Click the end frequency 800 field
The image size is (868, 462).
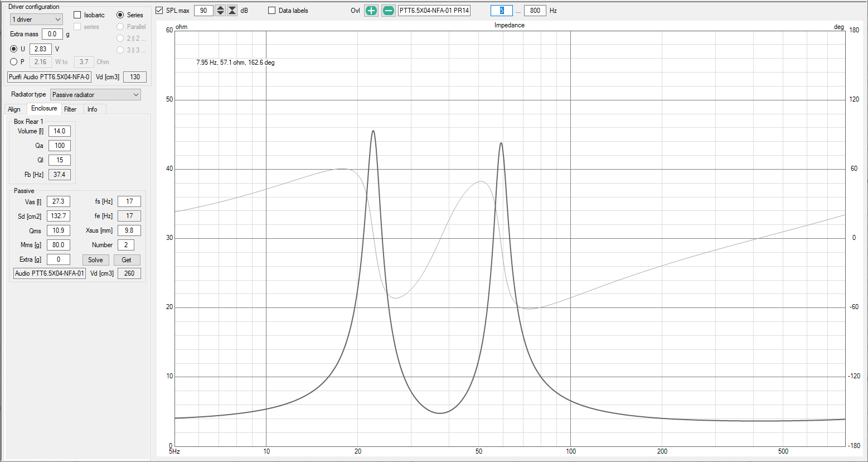535,11
